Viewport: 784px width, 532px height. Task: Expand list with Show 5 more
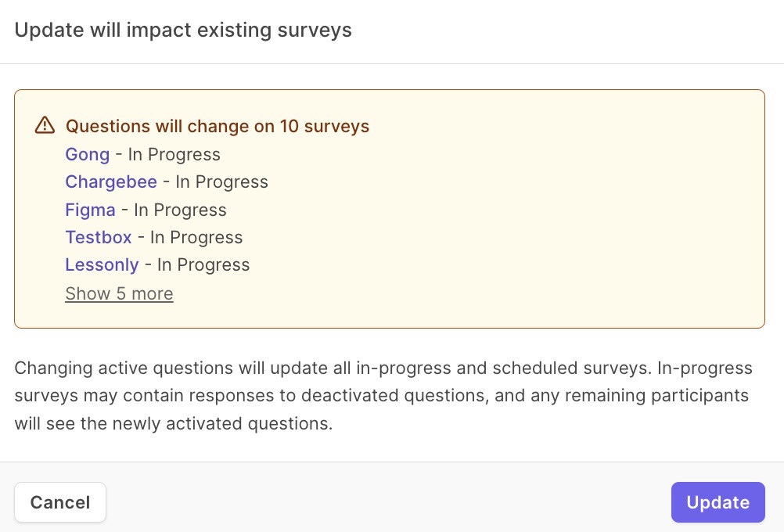119,293
